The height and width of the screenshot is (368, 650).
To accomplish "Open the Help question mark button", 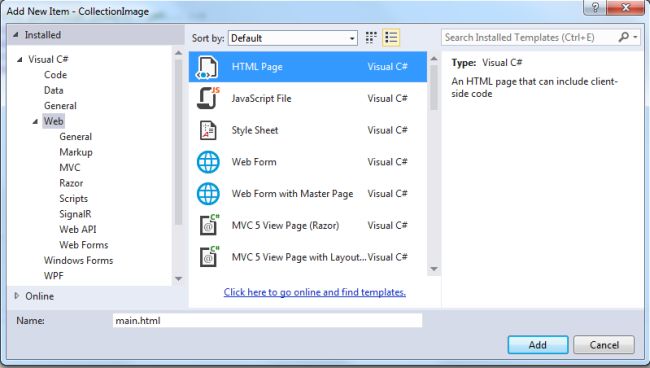I will tap(595, 7).
